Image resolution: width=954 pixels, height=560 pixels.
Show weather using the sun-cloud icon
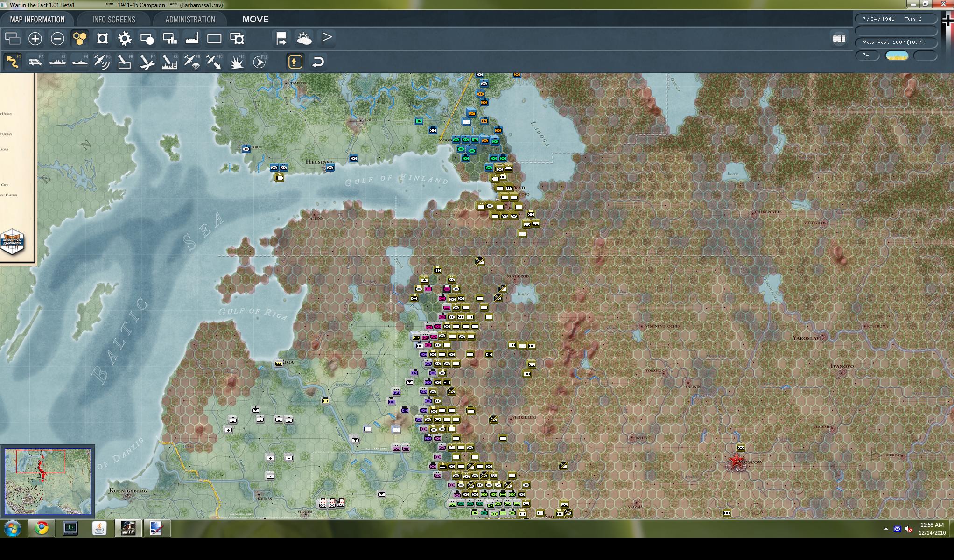pos(304,38)
